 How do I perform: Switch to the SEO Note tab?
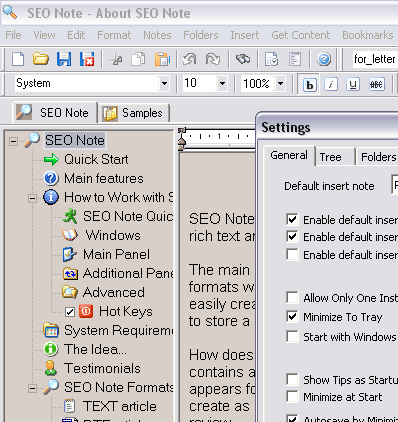pos(55,112)
